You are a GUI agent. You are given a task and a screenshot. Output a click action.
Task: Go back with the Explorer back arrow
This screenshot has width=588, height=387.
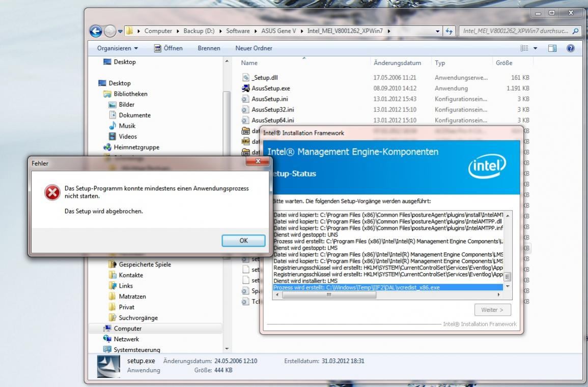tap(96, 31)
